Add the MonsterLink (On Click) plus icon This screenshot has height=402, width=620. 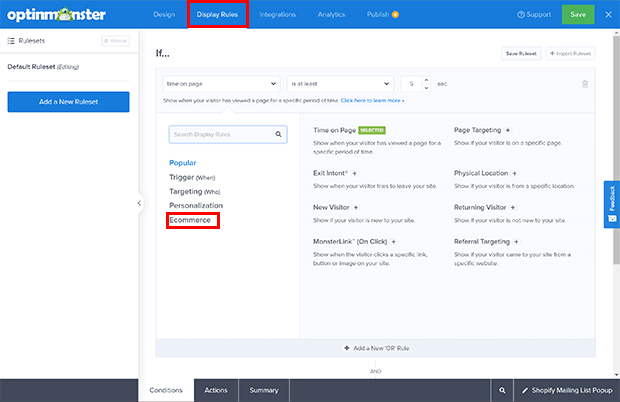pos(393,242)
